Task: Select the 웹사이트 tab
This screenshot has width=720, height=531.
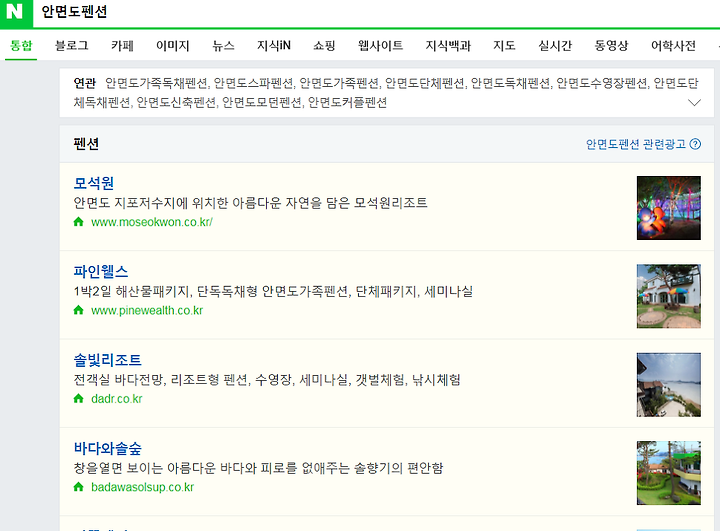Action: pos(381,45)
